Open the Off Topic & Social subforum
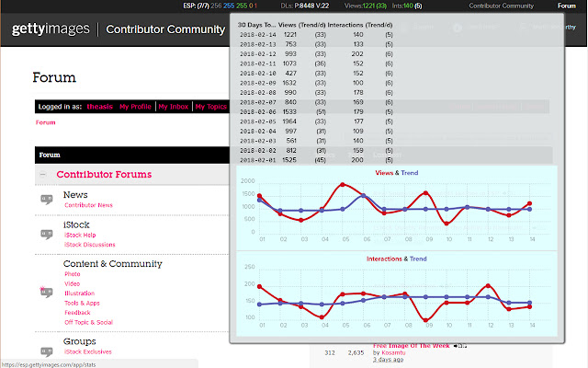Image resolution: width=588 pixels, height=368 pixels. 88,322
